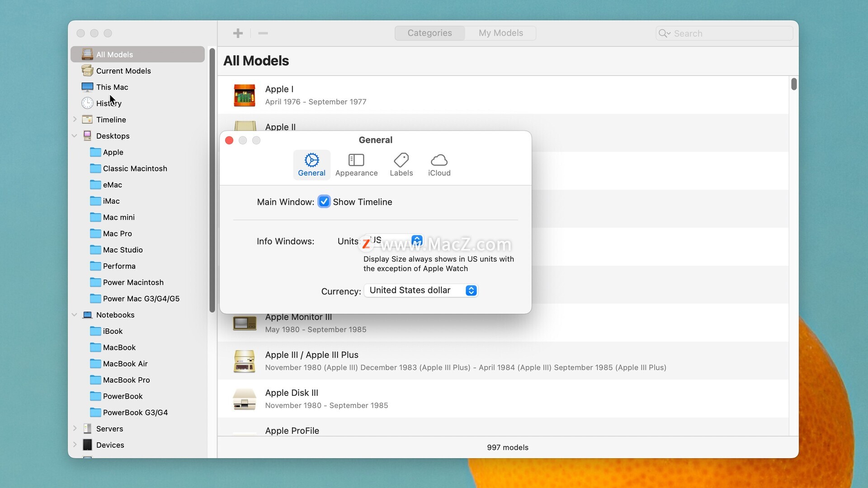The width and height of the screenshot is (868, 488).
Task: Click the History clock icon
Action: [87, 103]
